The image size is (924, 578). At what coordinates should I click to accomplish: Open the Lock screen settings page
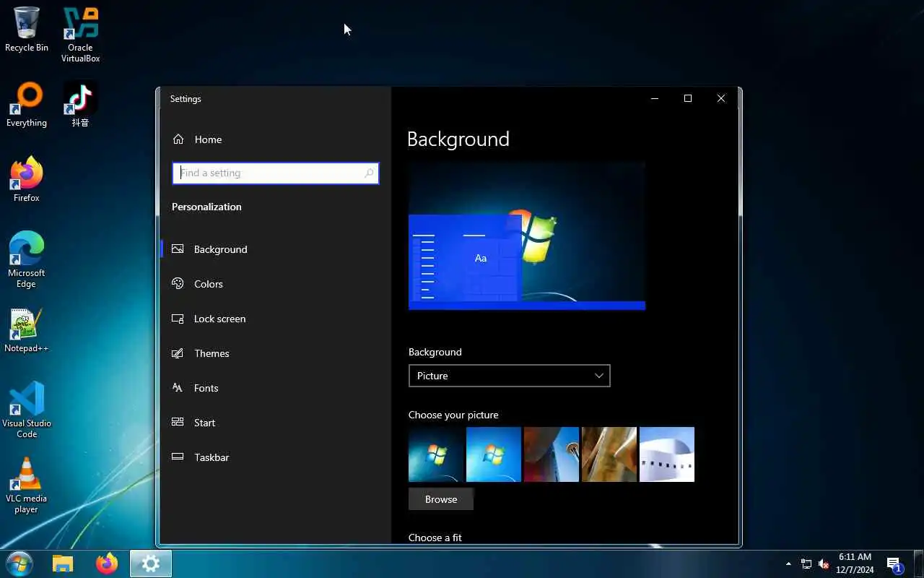[276, 319]
